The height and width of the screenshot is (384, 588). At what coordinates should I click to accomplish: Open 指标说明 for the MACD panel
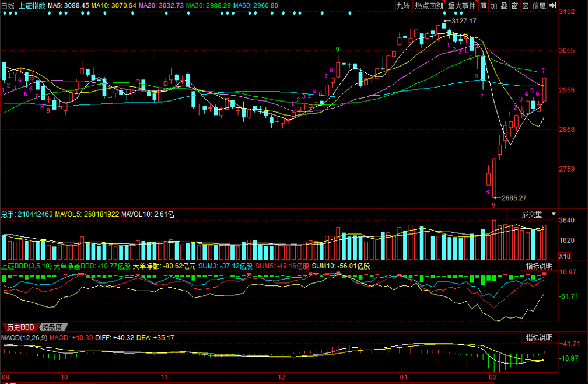(x=539, y=337)
